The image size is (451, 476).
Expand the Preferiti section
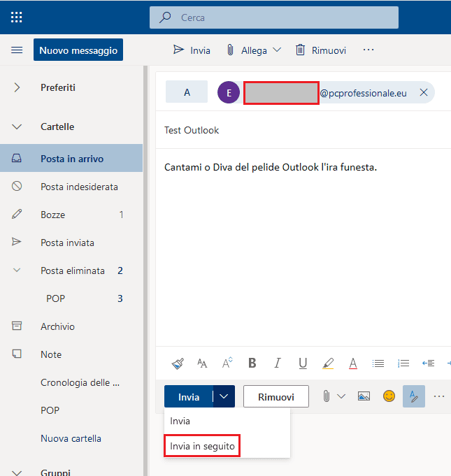[x=17, y=87]
